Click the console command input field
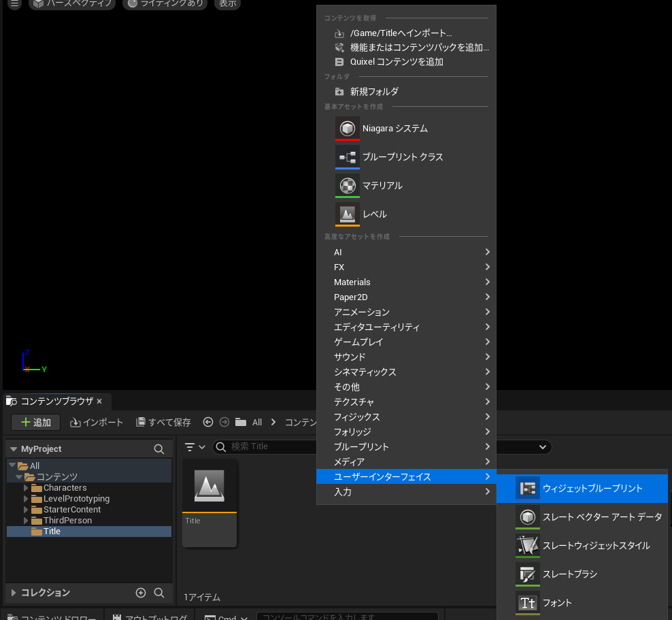The width and height of the screenshot is (672, 620). (x=347, y=617)
